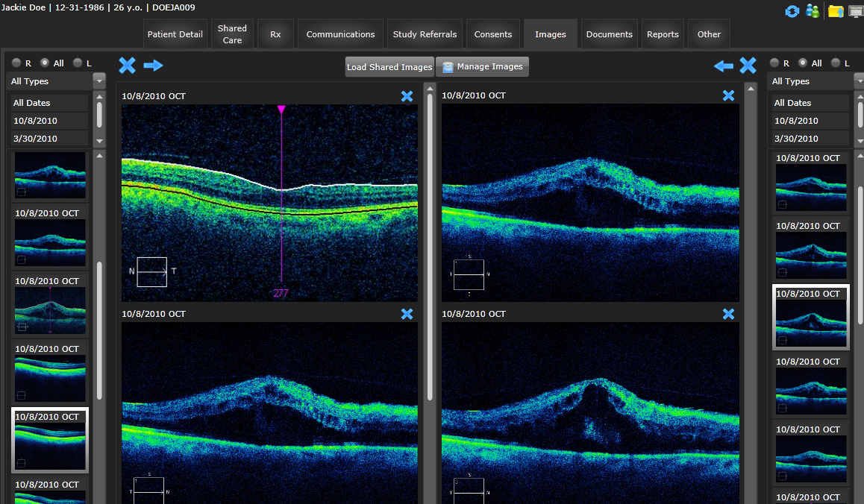864x504 pixels.
Task: Click the N-T orientation box in top-left image
Action: coord(152,271)
